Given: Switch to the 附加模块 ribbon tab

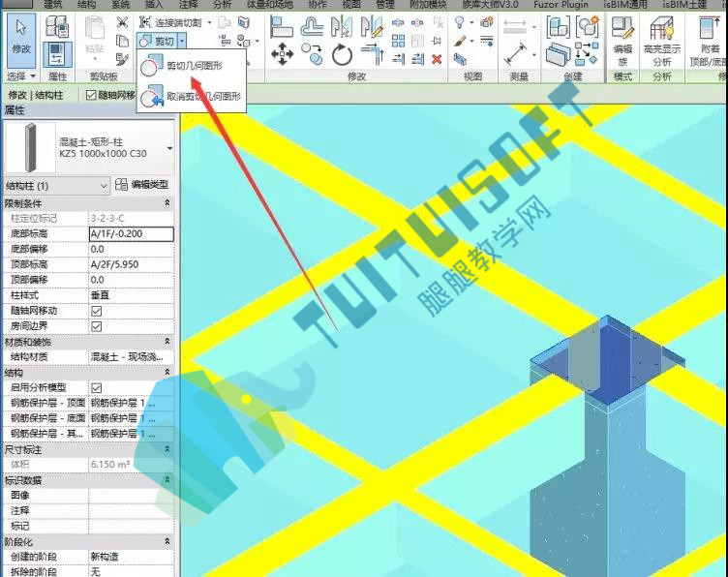Looking at the screenshot, I should point(428,5).
